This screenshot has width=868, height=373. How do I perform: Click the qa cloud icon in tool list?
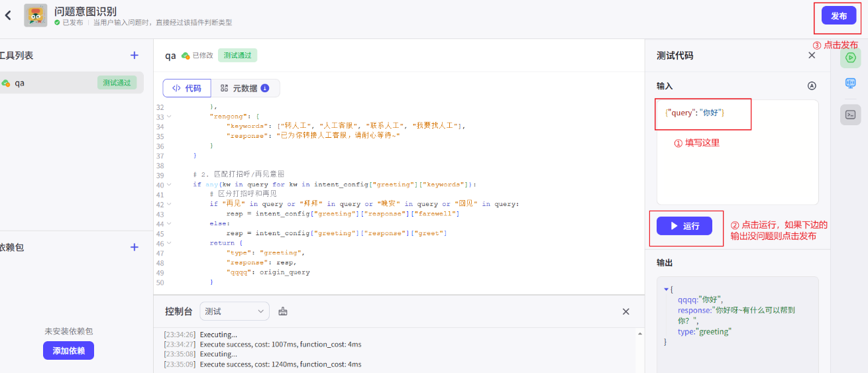coord(6,83)
